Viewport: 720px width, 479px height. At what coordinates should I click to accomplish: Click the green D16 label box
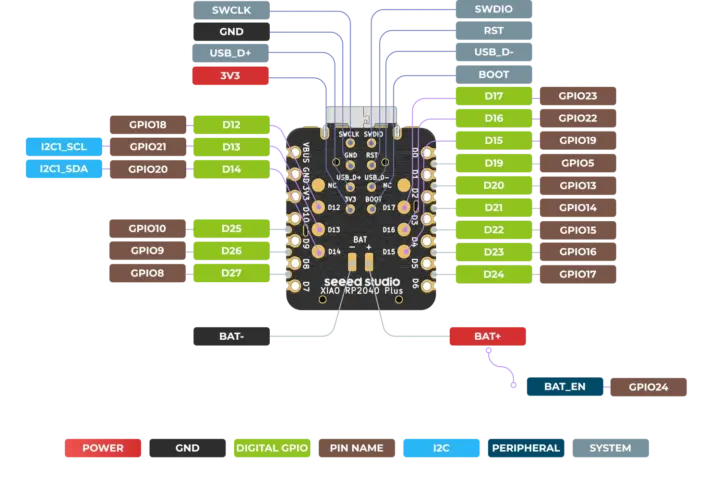(494, 118)
